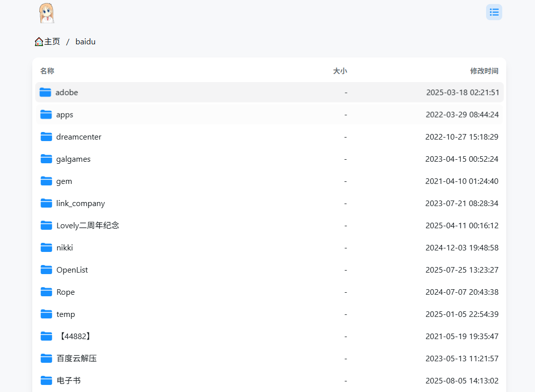Click the anime avatar site logo

coord(46,13)
